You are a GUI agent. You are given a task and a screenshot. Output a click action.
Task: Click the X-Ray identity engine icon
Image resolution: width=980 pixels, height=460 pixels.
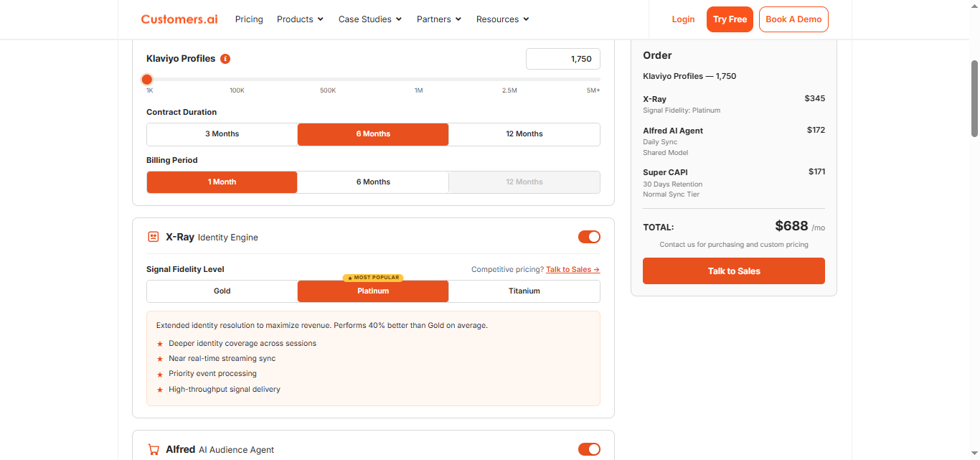(153, 237)
